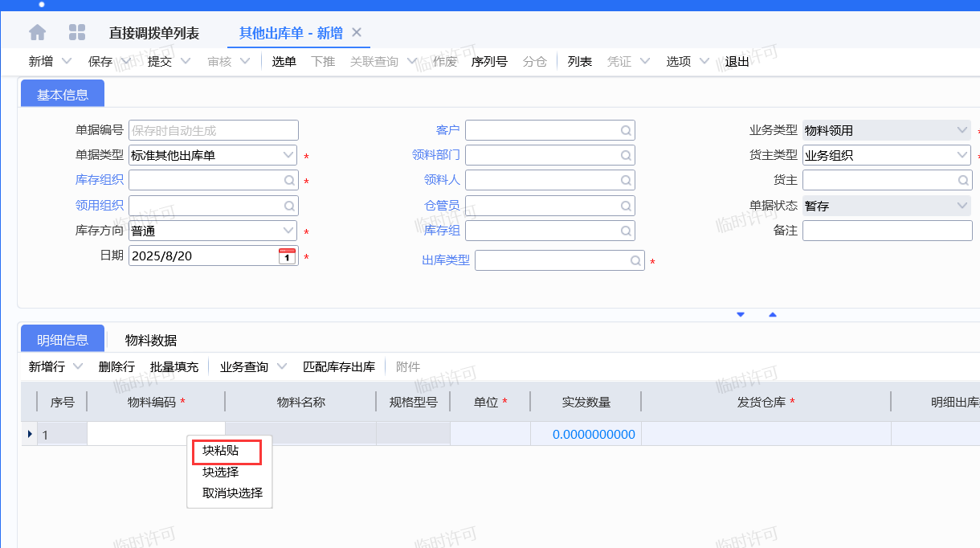The image size is (980, 548).
Task: Choose 取消块选择 in context menu
Action: pos(232,493)
